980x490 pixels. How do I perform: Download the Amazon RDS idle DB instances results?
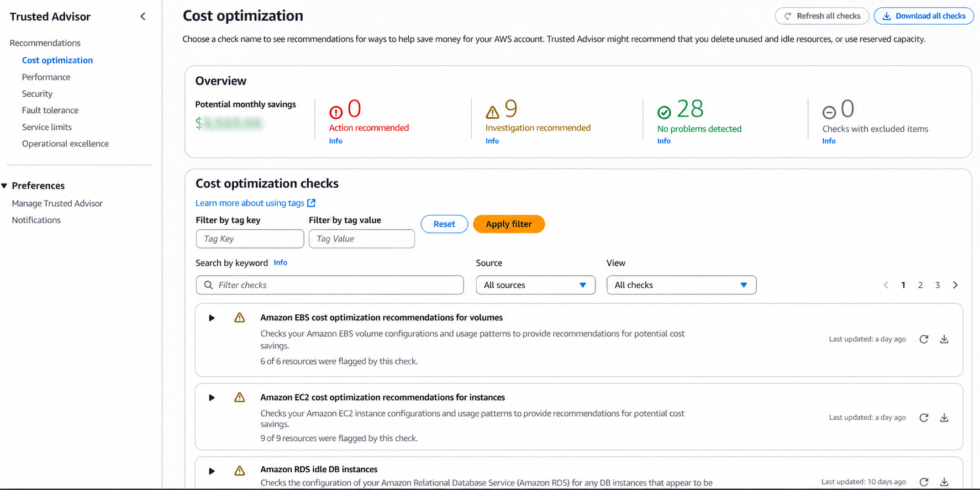[x=944, y=482]
